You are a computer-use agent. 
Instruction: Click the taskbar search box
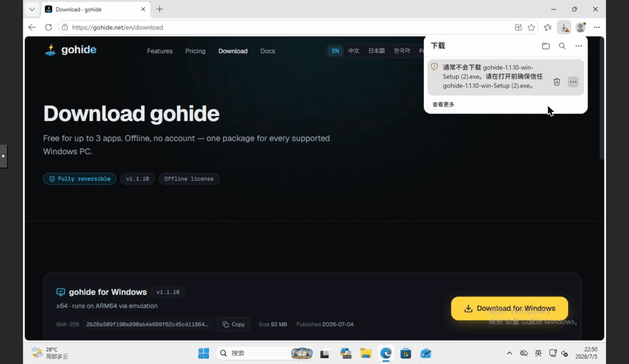click(x=265, y=353)
